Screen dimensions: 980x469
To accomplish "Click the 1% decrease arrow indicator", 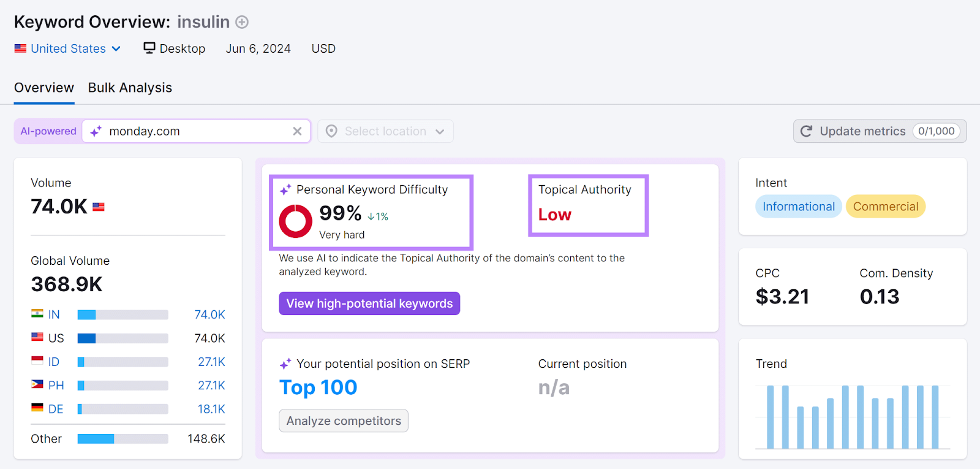I will click(x=378, y=216).
